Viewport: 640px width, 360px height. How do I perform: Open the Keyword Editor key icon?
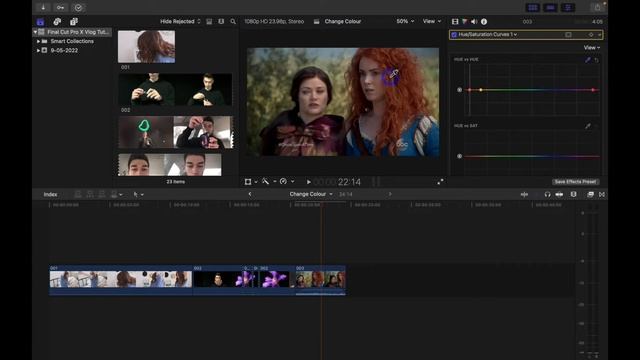point(60,7)
